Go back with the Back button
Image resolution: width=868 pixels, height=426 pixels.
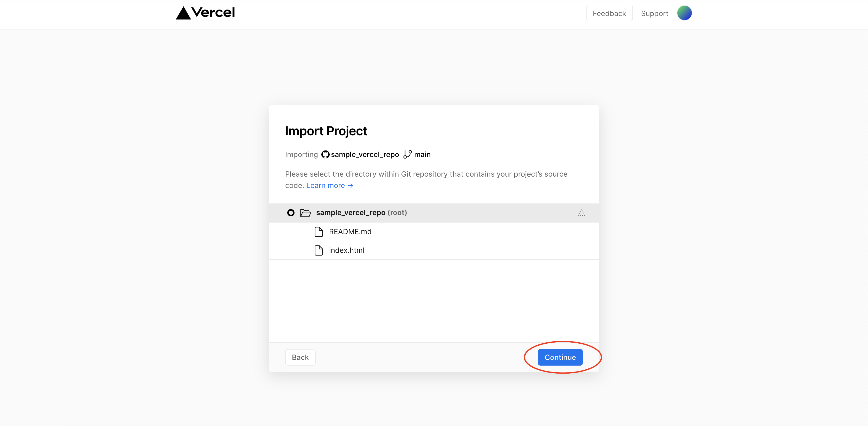click(x=300, y=357)
